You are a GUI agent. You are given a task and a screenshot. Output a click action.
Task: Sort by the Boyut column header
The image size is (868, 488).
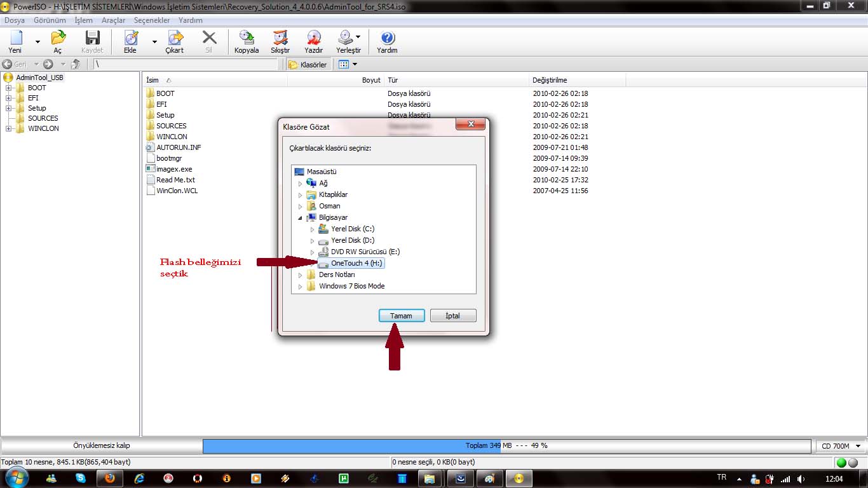click(336, 80)
